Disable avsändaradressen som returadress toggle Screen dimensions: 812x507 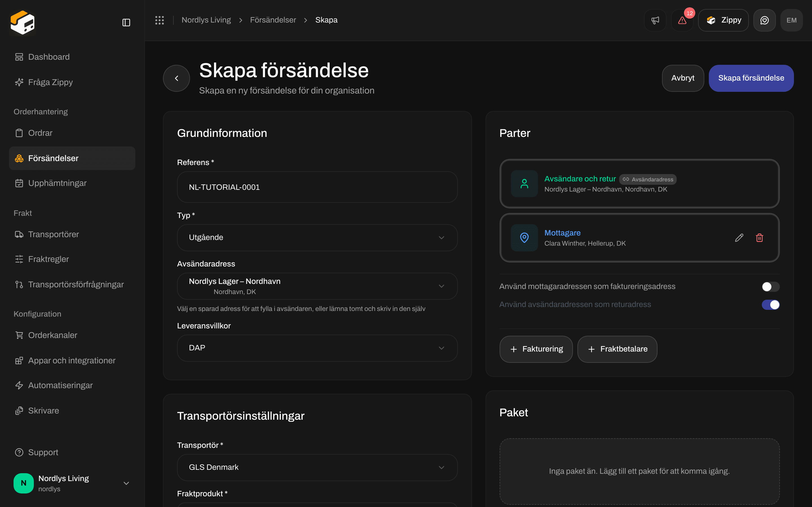770,305
